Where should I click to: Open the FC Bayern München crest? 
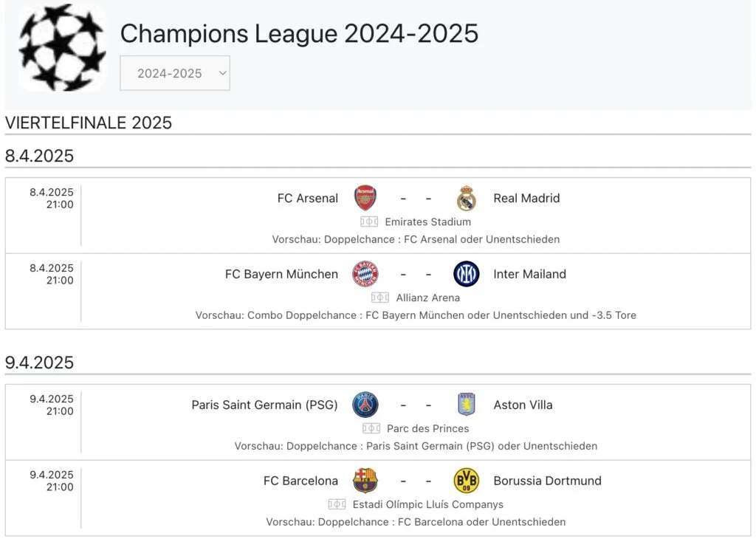pos(365,273)
